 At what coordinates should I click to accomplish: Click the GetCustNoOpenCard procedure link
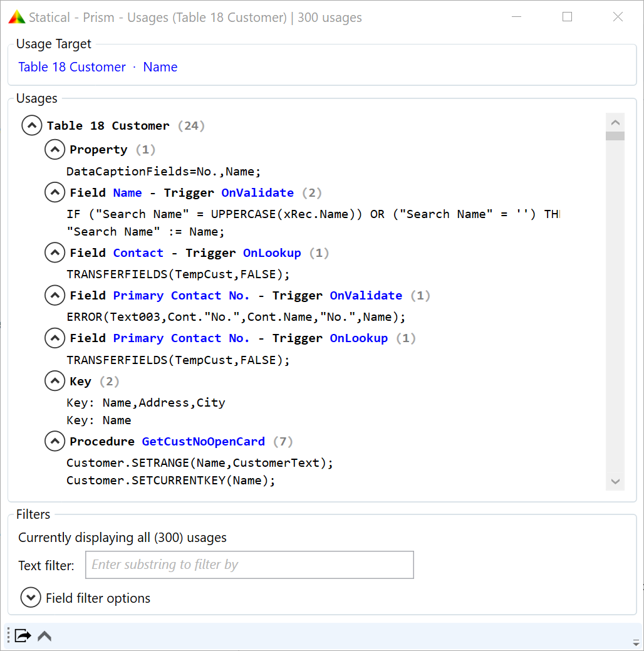tap(204, 441)
